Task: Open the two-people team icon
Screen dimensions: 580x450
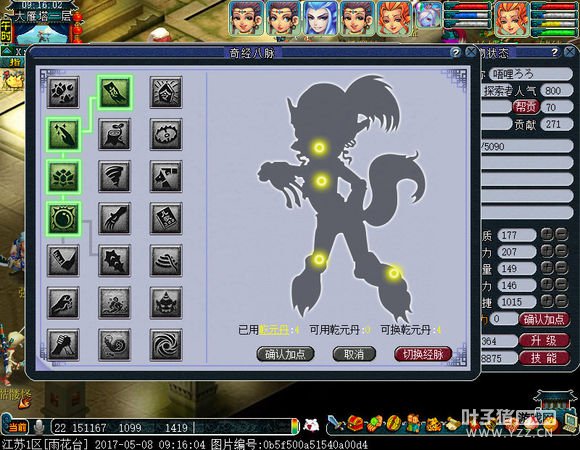Action: 413,424
